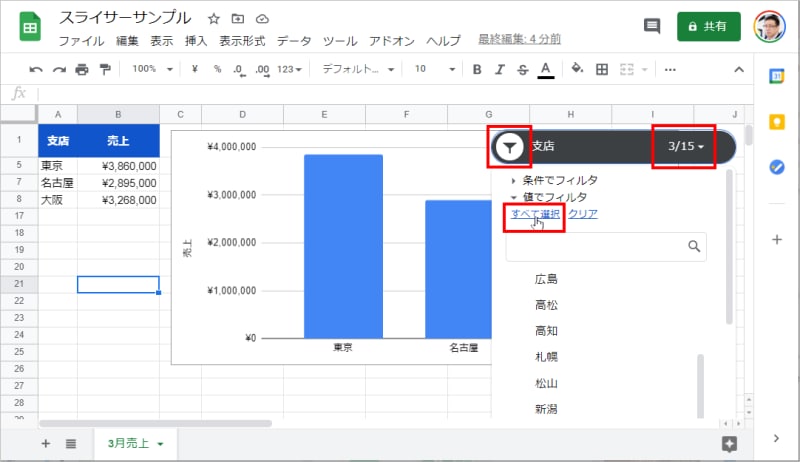Click the merge cells icon
800x462 pixels.
point(627,69)
